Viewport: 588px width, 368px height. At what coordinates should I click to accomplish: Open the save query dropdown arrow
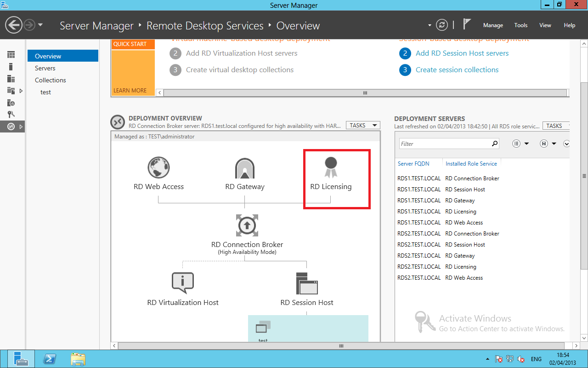tap(554, 144)
